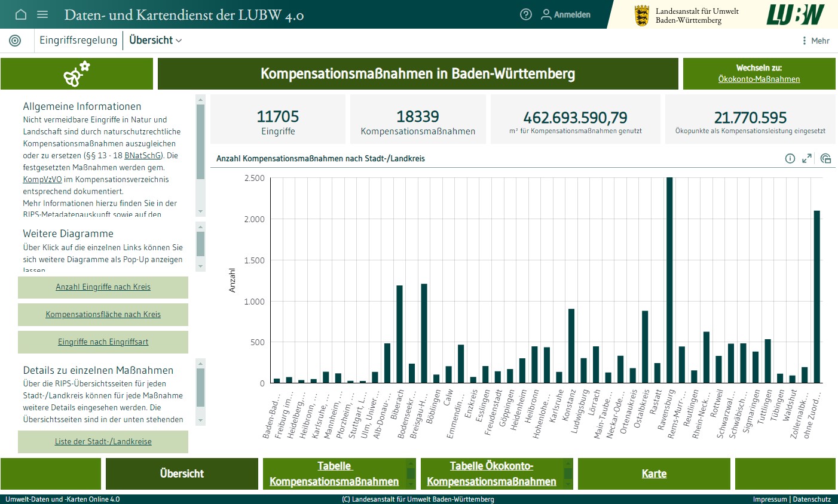Open Kompensationsfläche nach Kreis diagram
Image resolution: width=838 pixels, height=504 pixels.
click(103, 315)
